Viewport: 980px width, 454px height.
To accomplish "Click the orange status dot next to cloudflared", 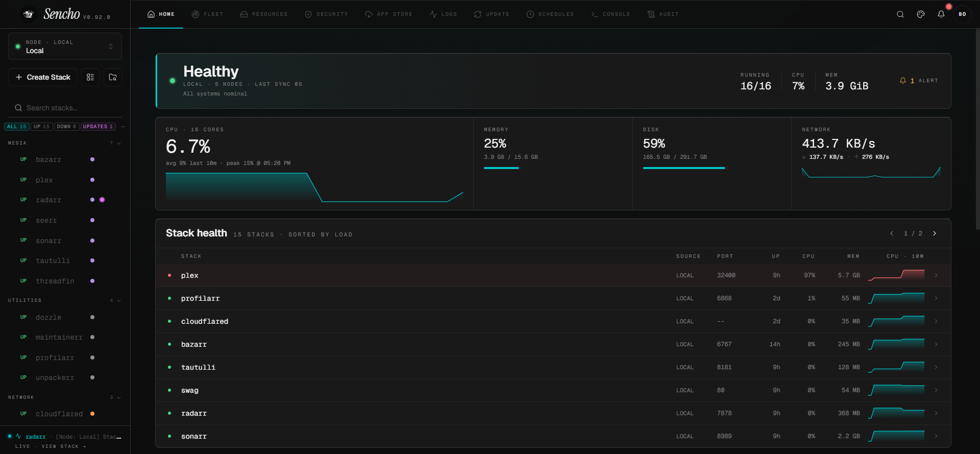I will [x=92, y=414].
